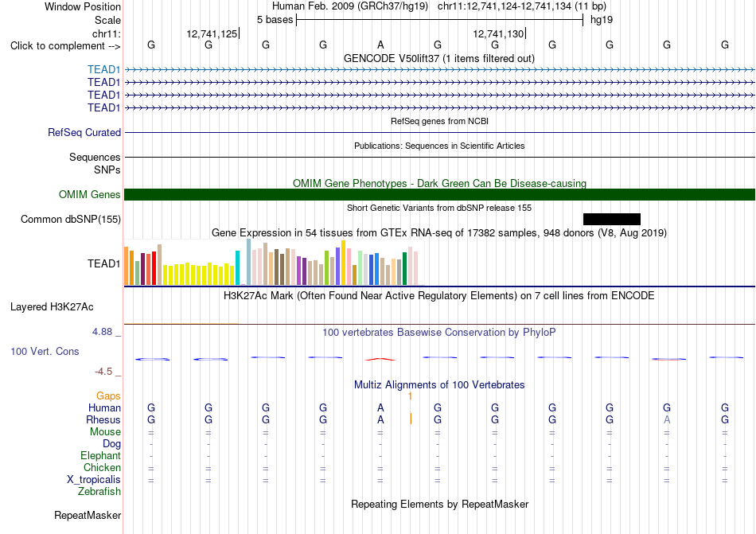Click the dark green bar in the GTEx chart

[x=404, y=269]
